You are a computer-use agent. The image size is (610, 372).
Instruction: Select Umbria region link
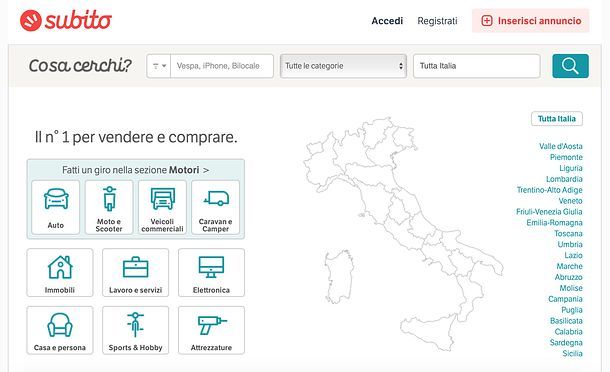click(570, 244)
